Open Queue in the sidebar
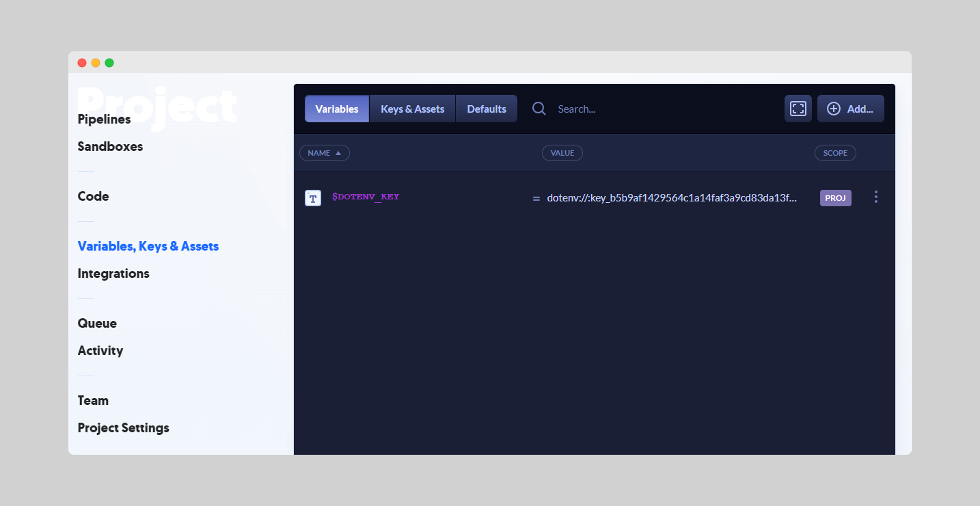The image size is (980, 506). tap(97, 323)
